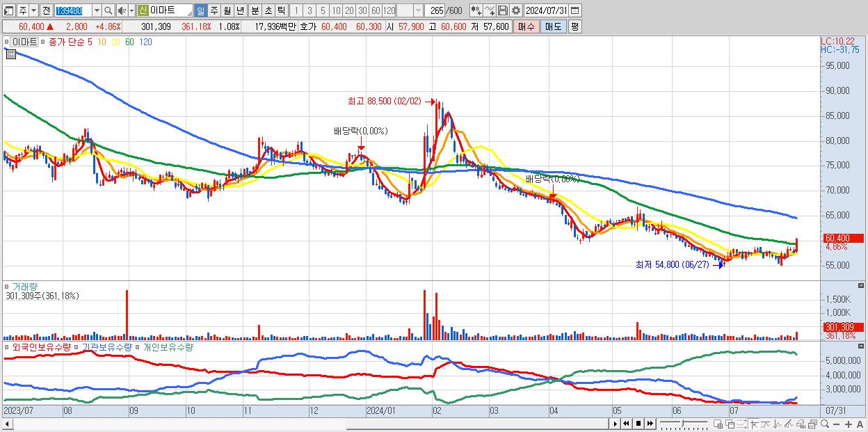This screenshot has height=432, width=868.
Task: Click the stock code field 139480
Action: (x=72, y=10)
